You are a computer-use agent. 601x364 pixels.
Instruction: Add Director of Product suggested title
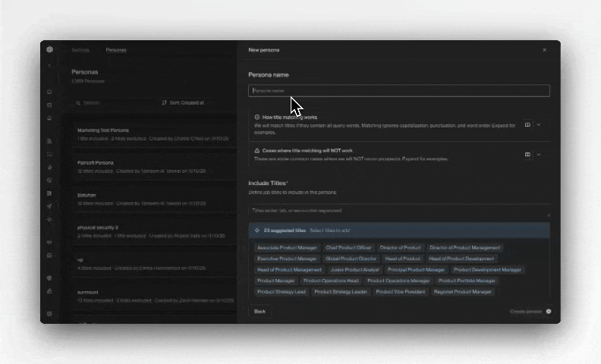(x=400, y=248)
